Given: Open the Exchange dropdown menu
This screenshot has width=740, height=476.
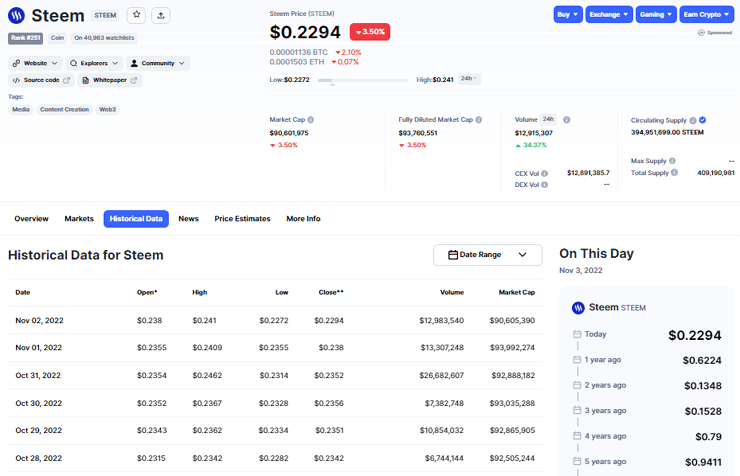Looking at the screenshot, I should point(609,15).
